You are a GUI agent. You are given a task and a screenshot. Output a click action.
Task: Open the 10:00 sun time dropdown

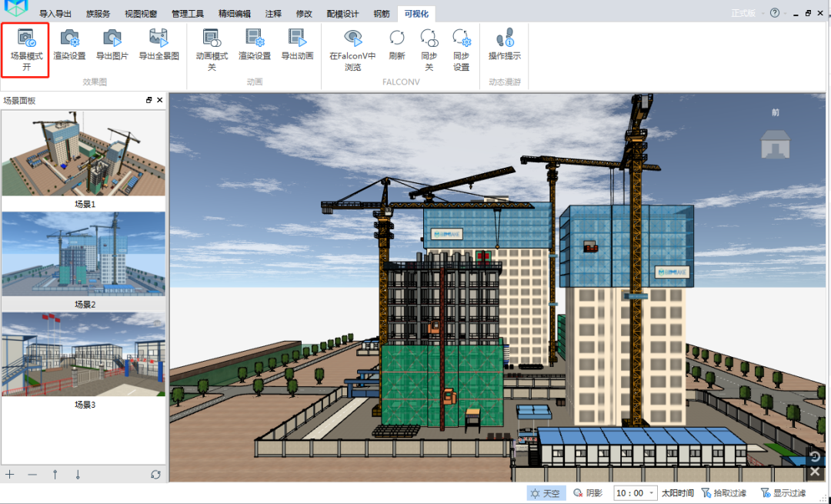coord(634,492)
